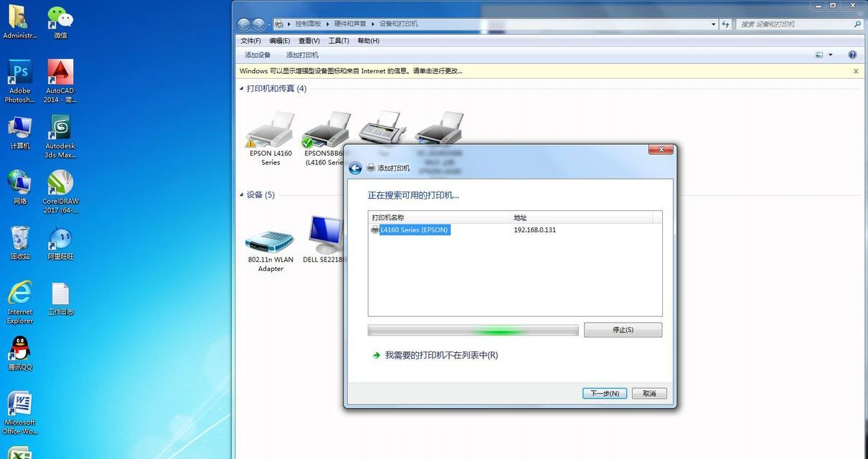Select the fourth printer icon in the printers group
This screenshot has height=459, width=868.
(439, 129)
